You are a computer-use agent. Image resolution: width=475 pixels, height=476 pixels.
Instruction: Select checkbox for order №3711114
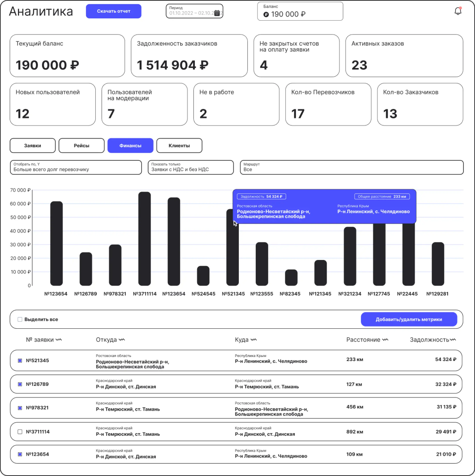coord(20,432)
